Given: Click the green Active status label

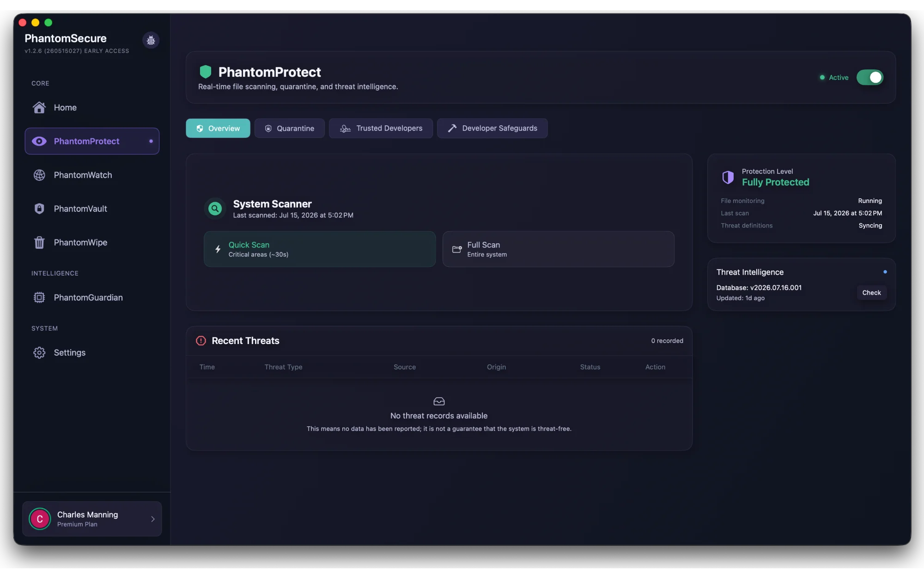Looking at the screenshot, I should (x=839, y=78).
